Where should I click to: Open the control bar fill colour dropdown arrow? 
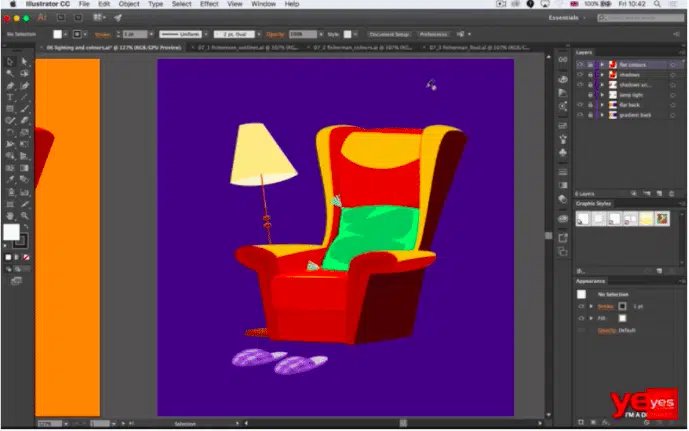(65, 34)
